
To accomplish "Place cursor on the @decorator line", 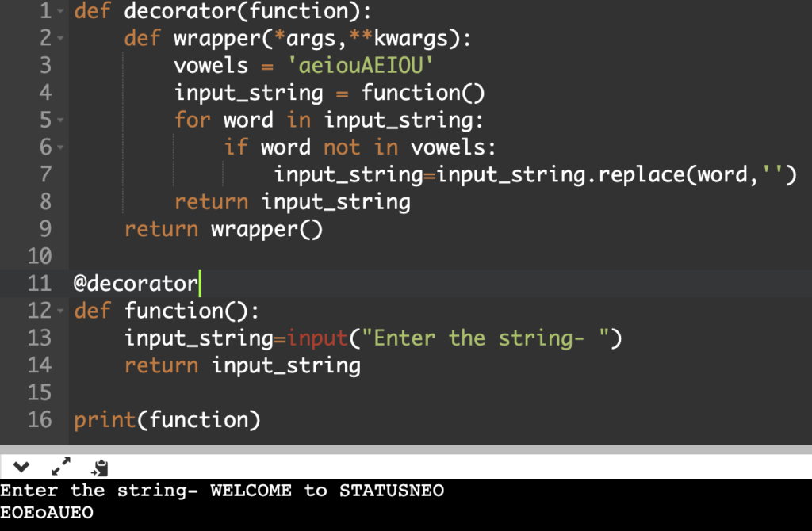I will pos(135,283).
